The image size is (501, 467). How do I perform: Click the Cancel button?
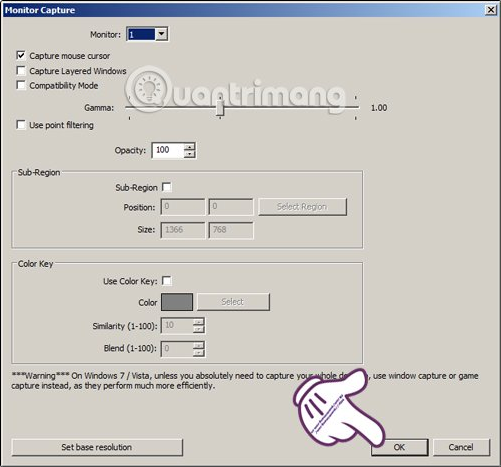coord(461,447)
